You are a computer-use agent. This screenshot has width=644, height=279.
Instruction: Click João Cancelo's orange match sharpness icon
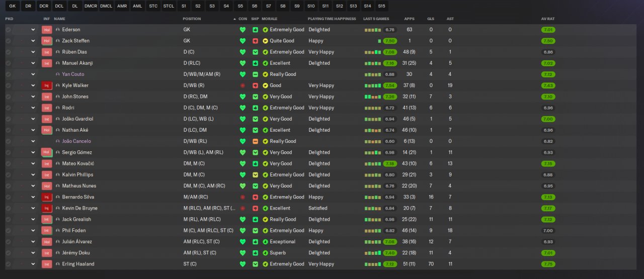click(x=255, y=141)
